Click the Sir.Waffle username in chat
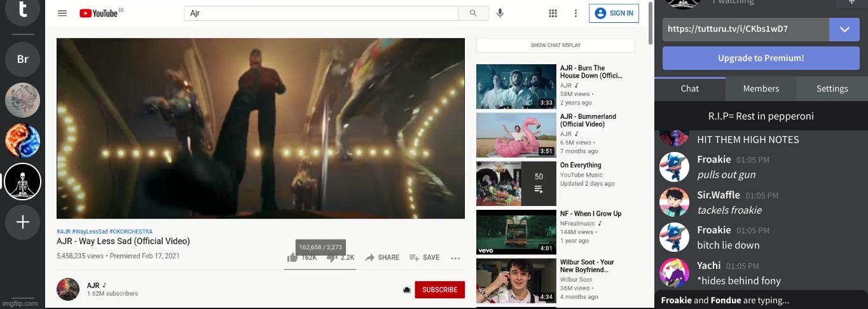 [x=719, y=195]
